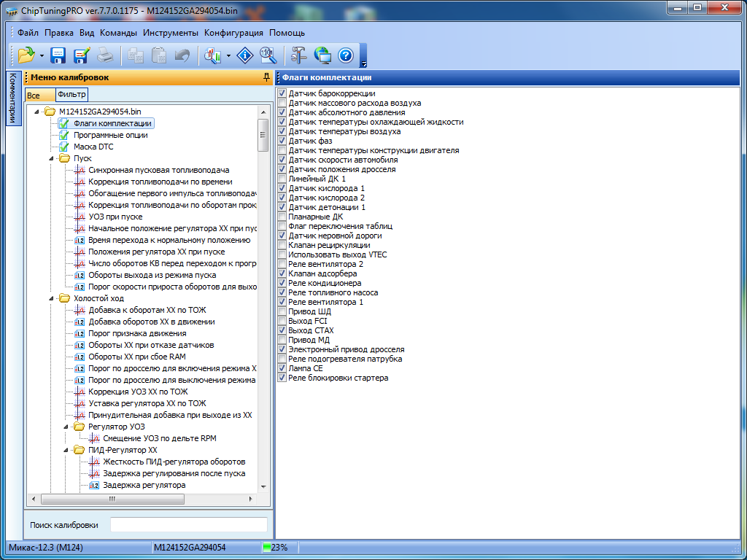The height and width of the screenshot is (560, 747).
Task: Click the globe and monitor icon
Action: pos(322,55)
